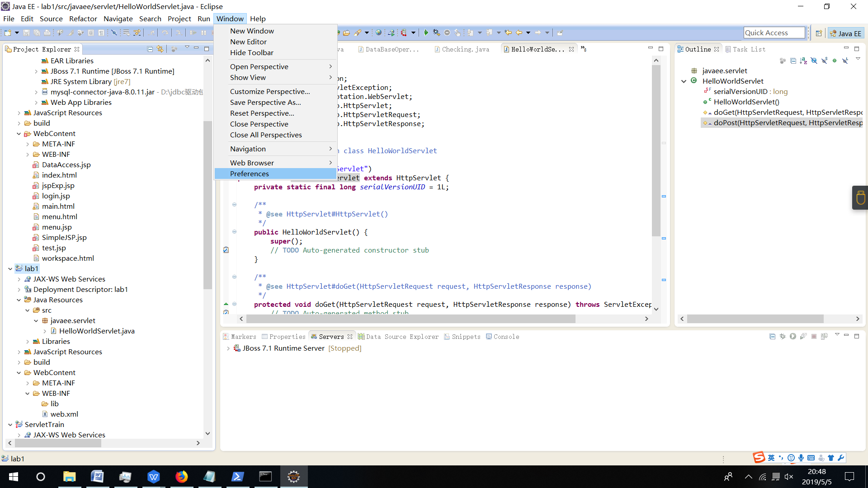
Task: Open the Show View submenu
Action: [248, 77]
